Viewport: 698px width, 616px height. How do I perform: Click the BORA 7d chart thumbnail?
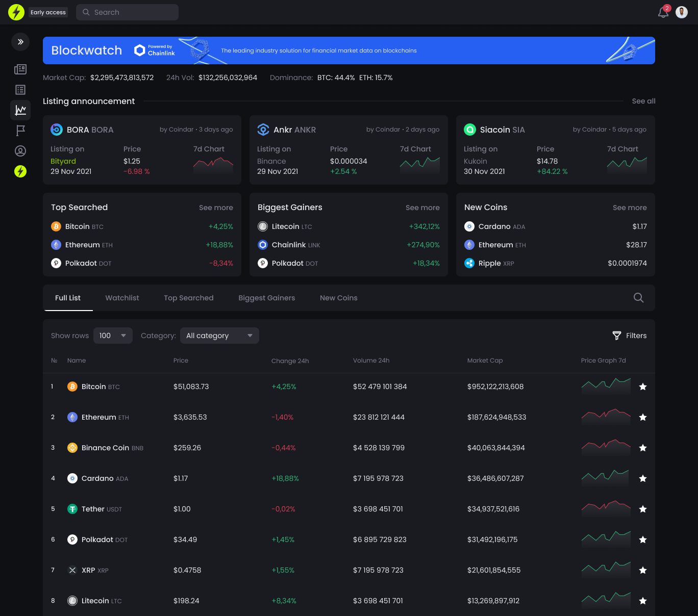213,166
